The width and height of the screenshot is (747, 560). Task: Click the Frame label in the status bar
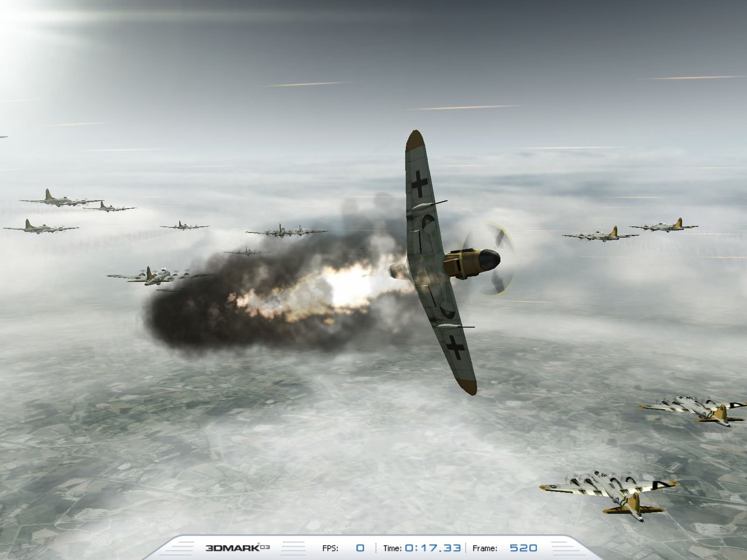[485, 548]
